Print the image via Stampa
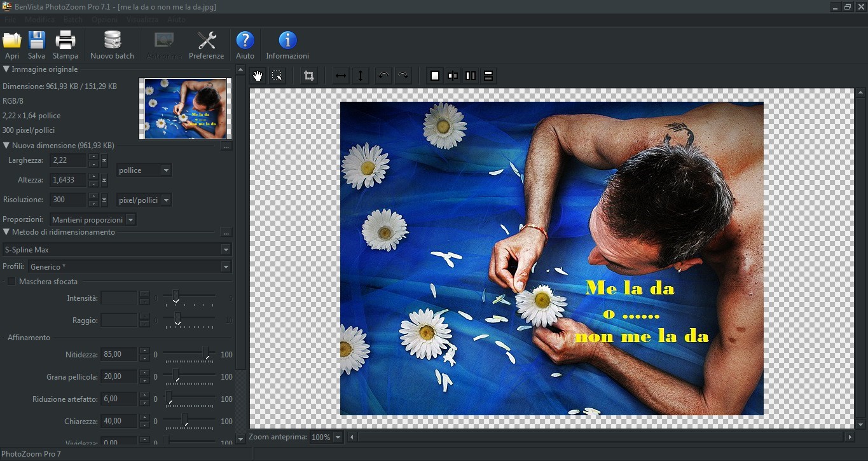The width and height of the screenshot is (868, 461). [x=65, y=45]
